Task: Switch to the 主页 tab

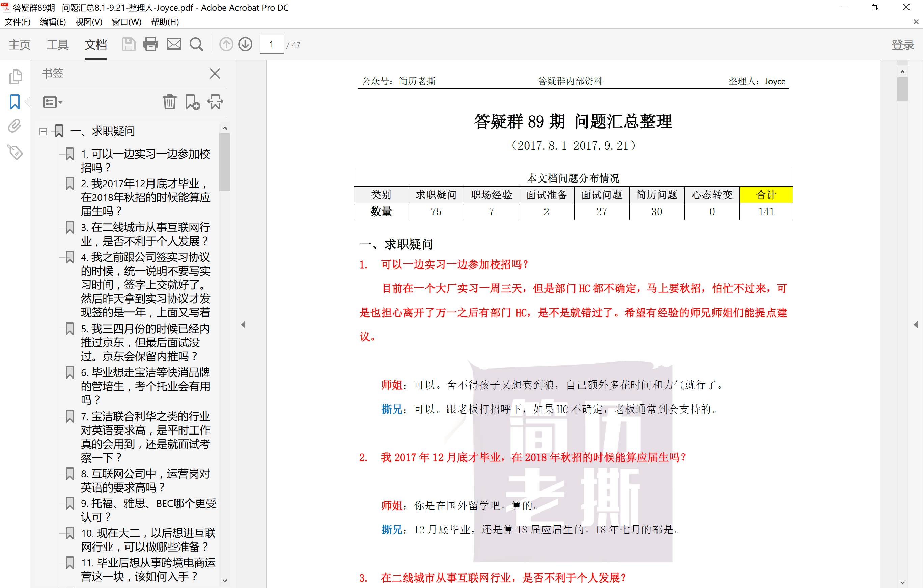Action: pos(20,45)
